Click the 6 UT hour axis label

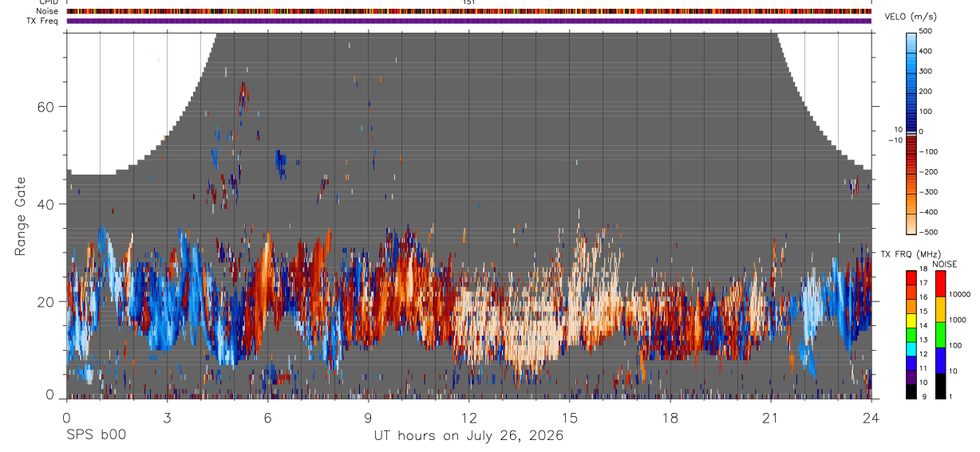pyautogui.click(x=267, y=416)
